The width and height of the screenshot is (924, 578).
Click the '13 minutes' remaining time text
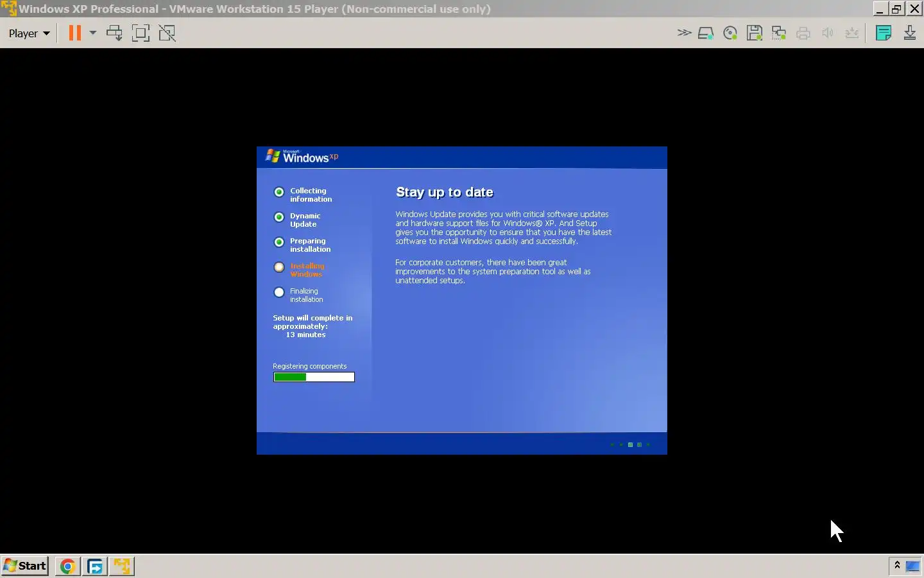pyautogui.click(x=305, y=335)
